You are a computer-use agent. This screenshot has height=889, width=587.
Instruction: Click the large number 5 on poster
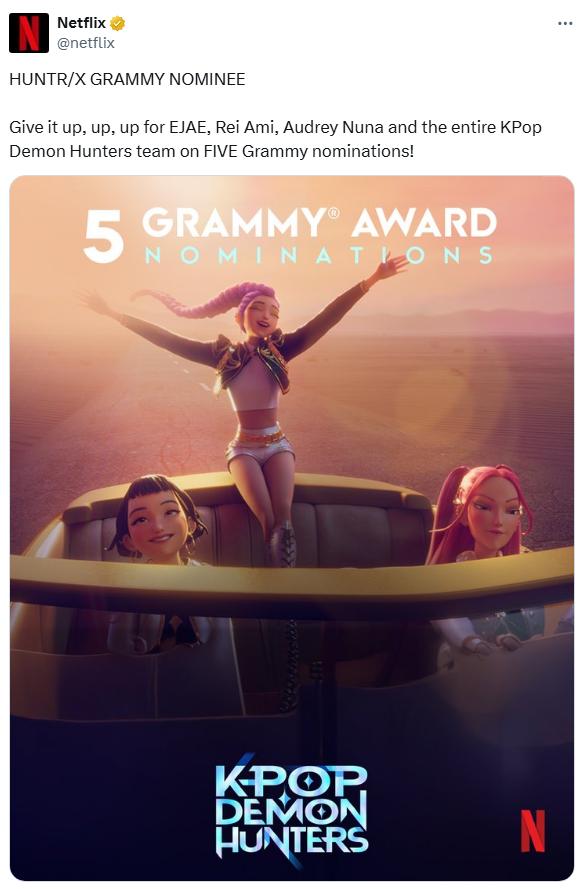point(104,236)
